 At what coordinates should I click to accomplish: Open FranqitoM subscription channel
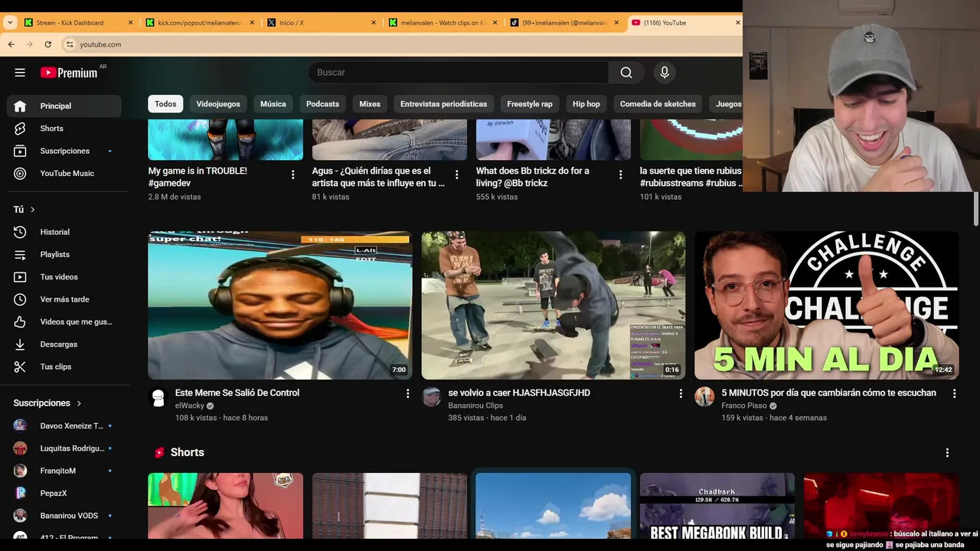tap(64, 471)
